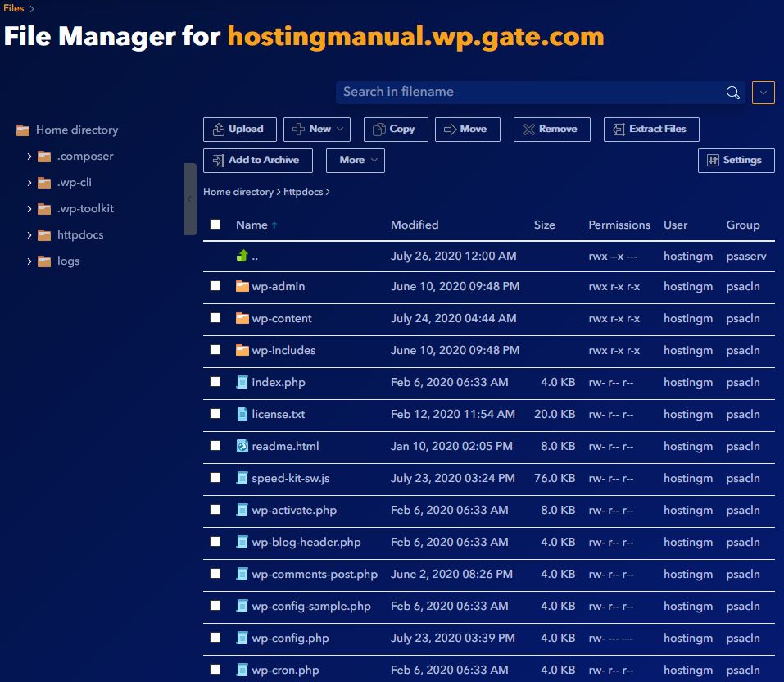Open the wp-content folder
The image size is (784, 682).
tap(282, 318)
